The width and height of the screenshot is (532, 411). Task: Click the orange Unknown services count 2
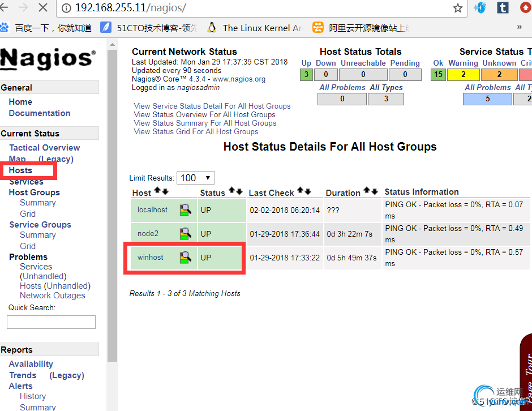(499, 75)
